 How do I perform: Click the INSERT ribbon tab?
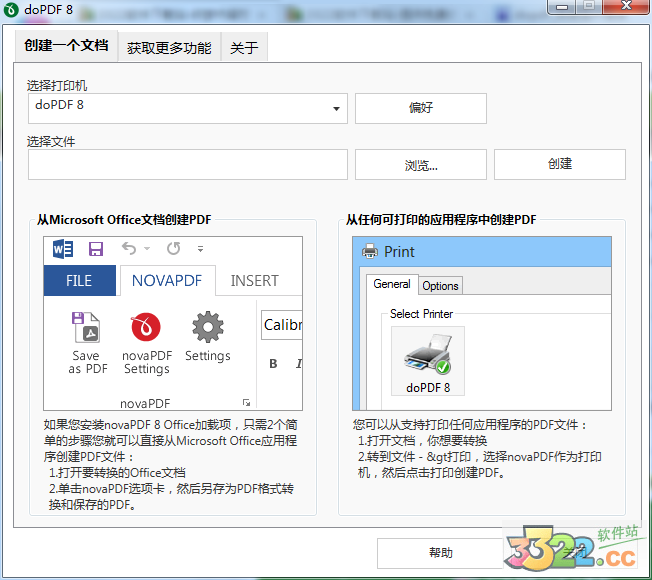(x=255, y=281)
